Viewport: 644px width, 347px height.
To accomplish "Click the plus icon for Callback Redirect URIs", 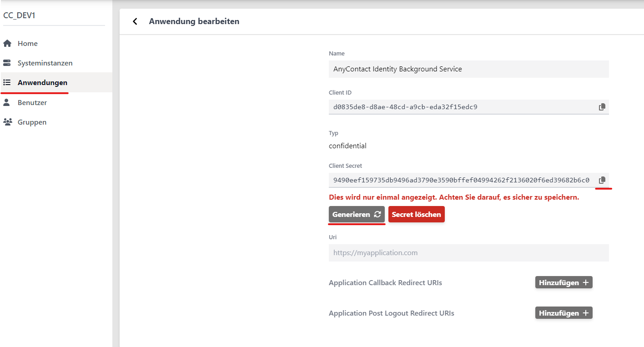I will (x=586, y=283).
